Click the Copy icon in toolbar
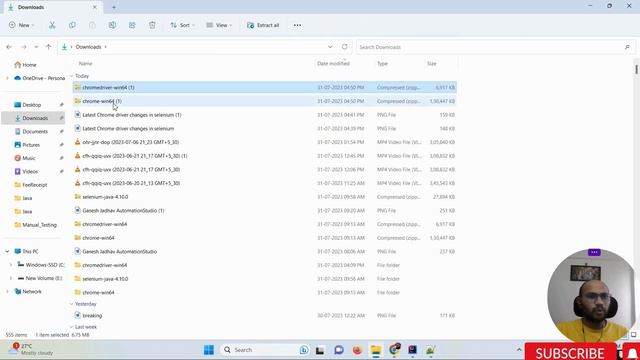This screenshot has height=360, width=640. 72,25
